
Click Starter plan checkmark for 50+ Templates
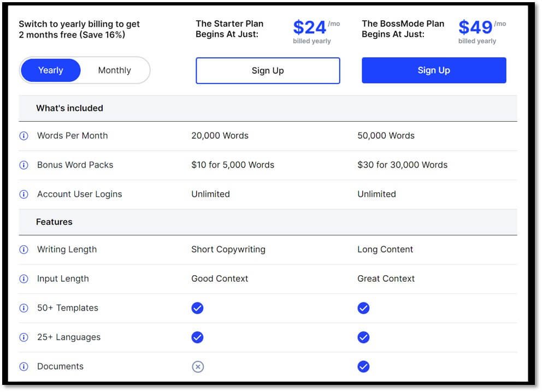[197, 308]
